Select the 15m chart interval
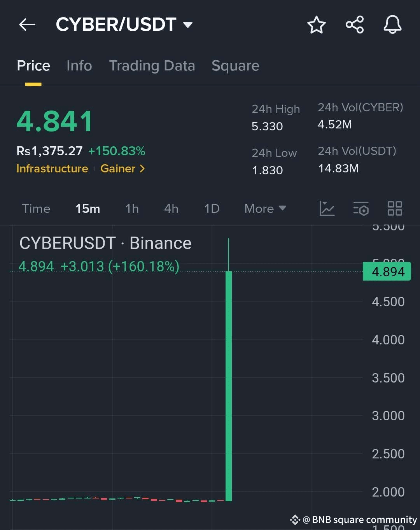 pyautogui.click(x=88, y=209)
